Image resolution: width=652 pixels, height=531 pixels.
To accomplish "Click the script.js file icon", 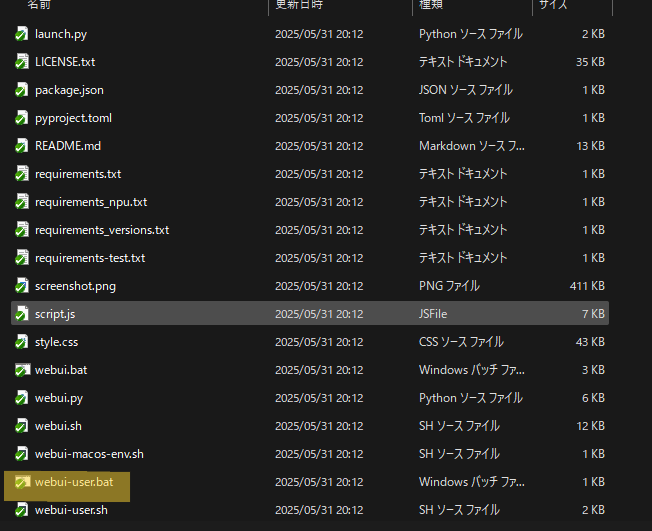I will coord(22,314).
